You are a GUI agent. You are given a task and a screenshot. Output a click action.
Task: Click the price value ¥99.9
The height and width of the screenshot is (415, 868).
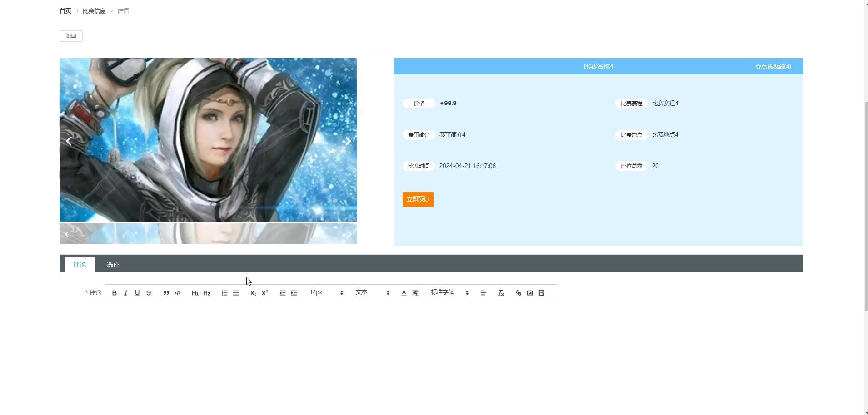click(x=448, y=104)
